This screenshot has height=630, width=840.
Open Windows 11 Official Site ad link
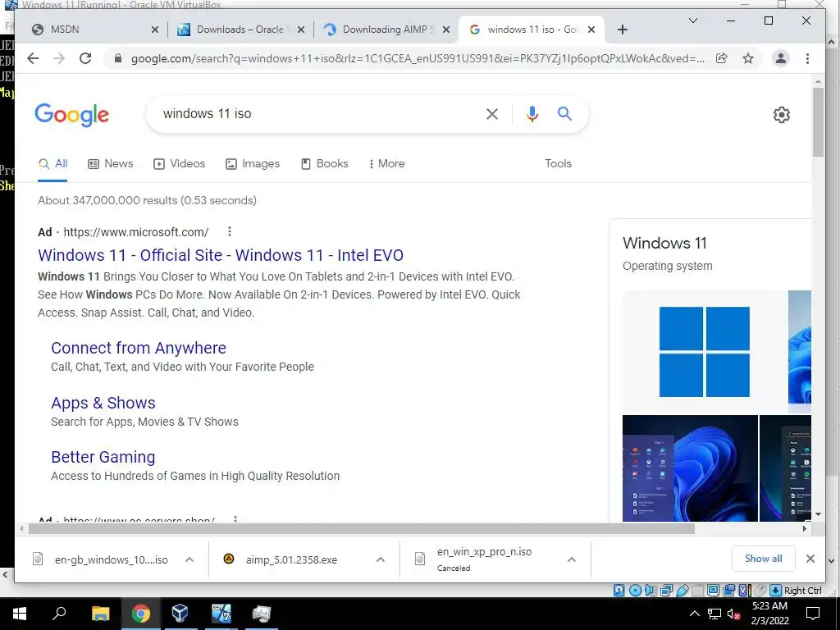[x=221, y=255]
